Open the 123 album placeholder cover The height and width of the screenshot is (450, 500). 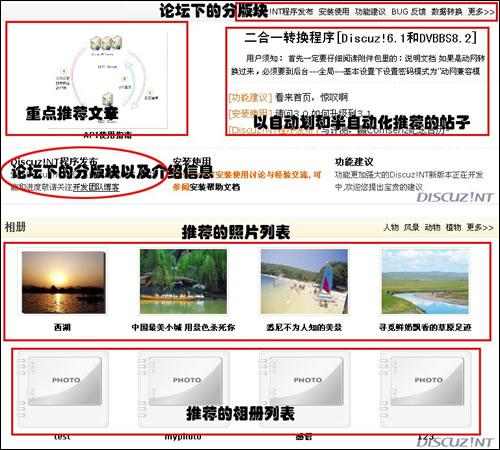click(425, 389)
